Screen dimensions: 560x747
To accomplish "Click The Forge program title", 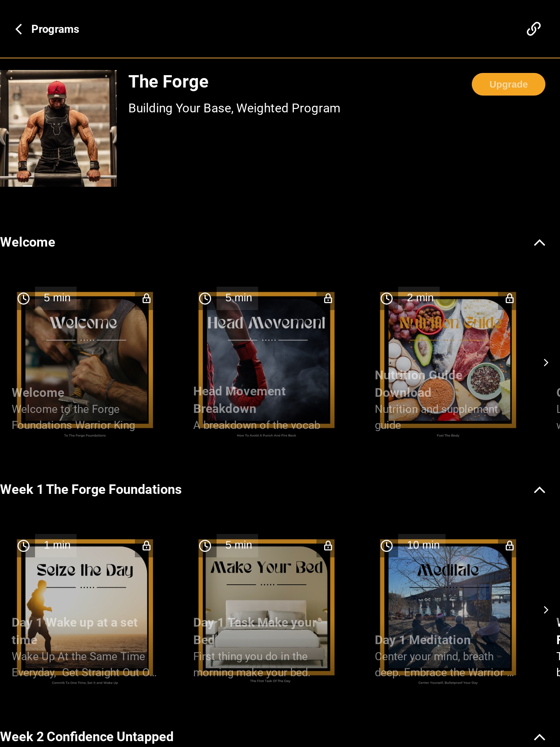I will (x=168, y=82).
